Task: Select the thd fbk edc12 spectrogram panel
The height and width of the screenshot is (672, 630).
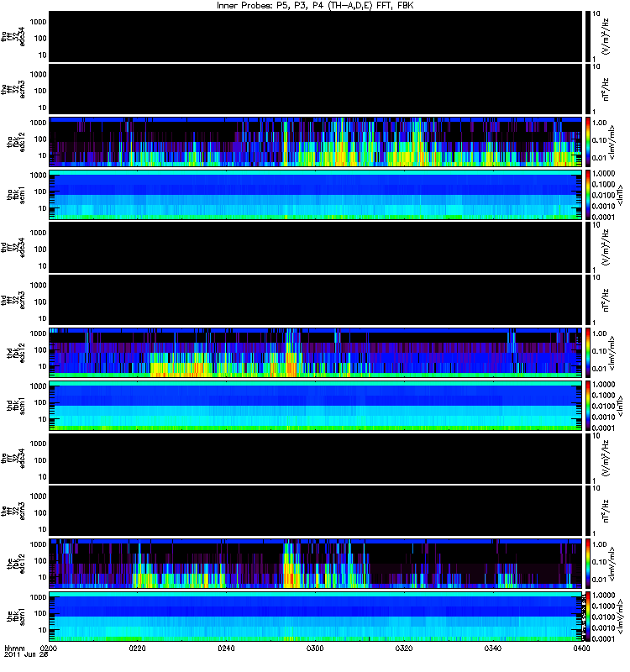Action: click(316, 353)
